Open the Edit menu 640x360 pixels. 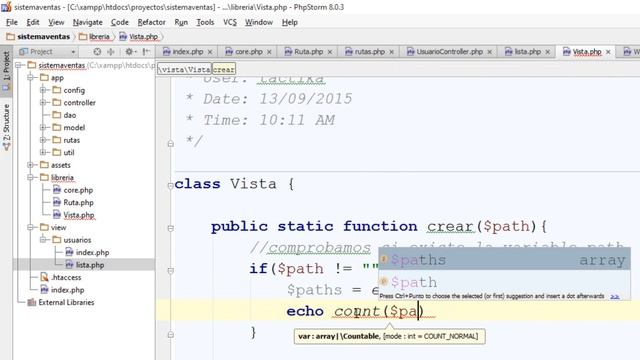pos(33,22)
